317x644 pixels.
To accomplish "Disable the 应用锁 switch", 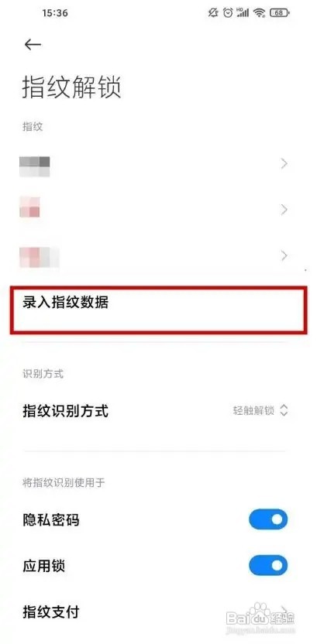I will click(268, 566).
